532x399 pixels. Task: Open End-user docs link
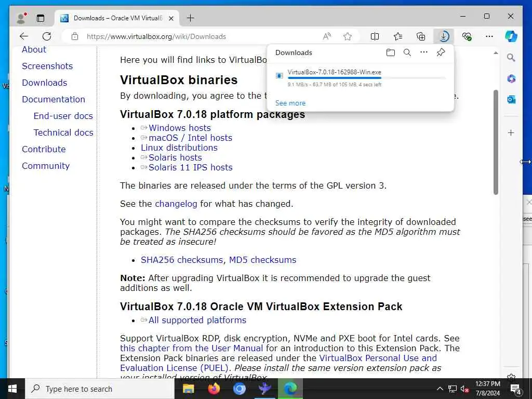[x=63, y=116]
